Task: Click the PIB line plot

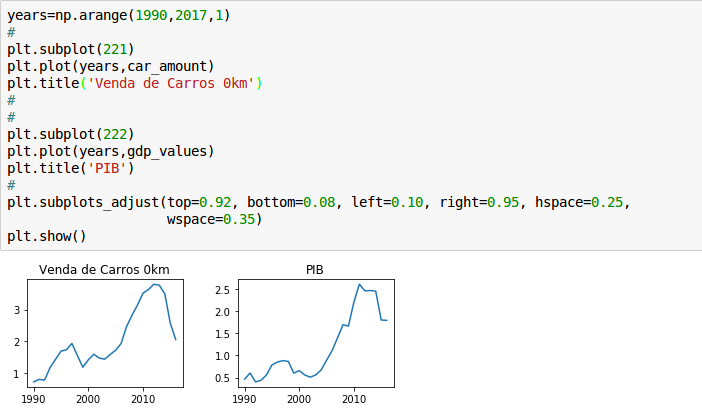Action: [316, 333]
